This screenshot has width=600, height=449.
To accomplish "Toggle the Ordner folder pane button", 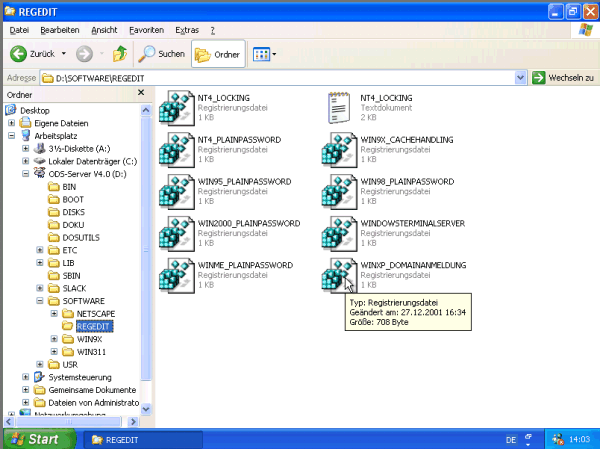I will (218, 54).
